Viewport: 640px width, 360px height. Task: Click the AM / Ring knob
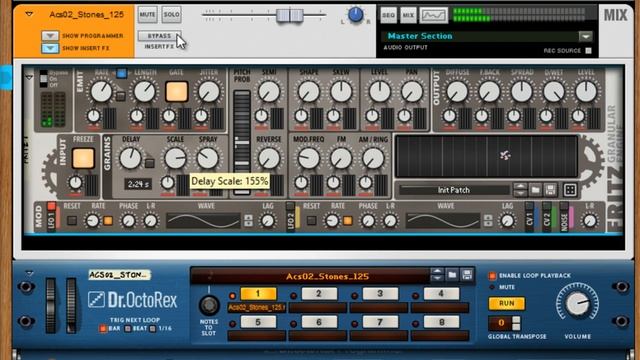[373, 158]
